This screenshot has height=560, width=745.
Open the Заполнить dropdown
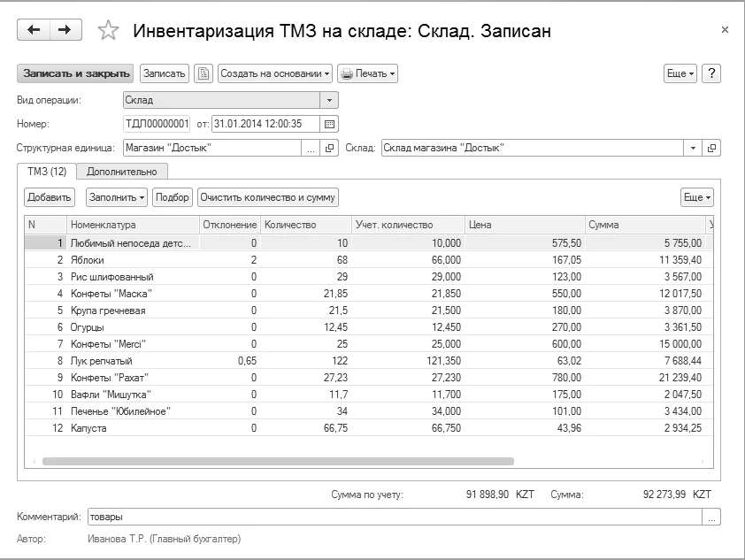(x=117, y=197)
